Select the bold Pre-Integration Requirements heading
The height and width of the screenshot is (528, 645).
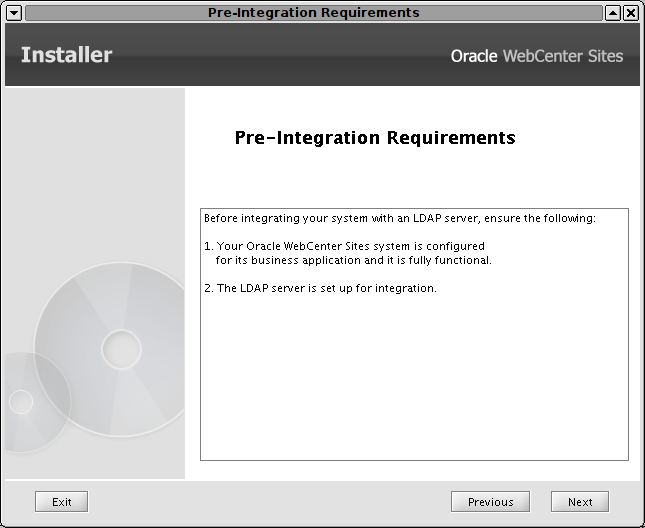[375, 138]
